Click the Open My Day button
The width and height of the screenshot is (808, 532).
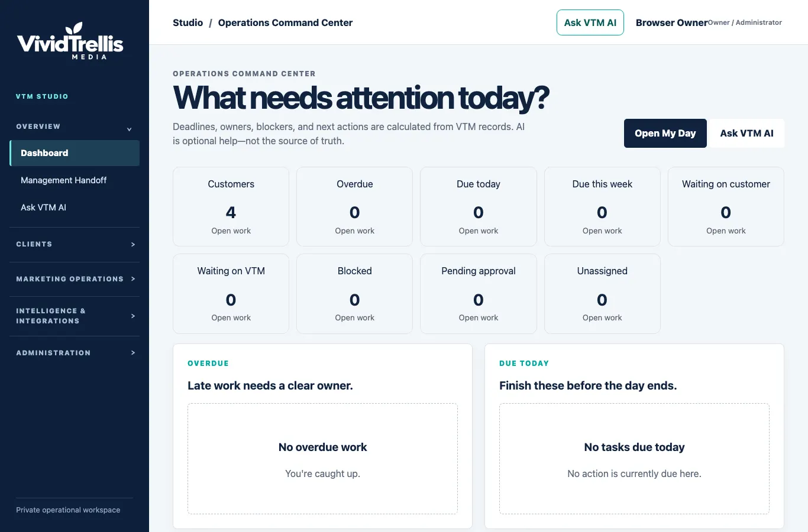pos(665,133)
